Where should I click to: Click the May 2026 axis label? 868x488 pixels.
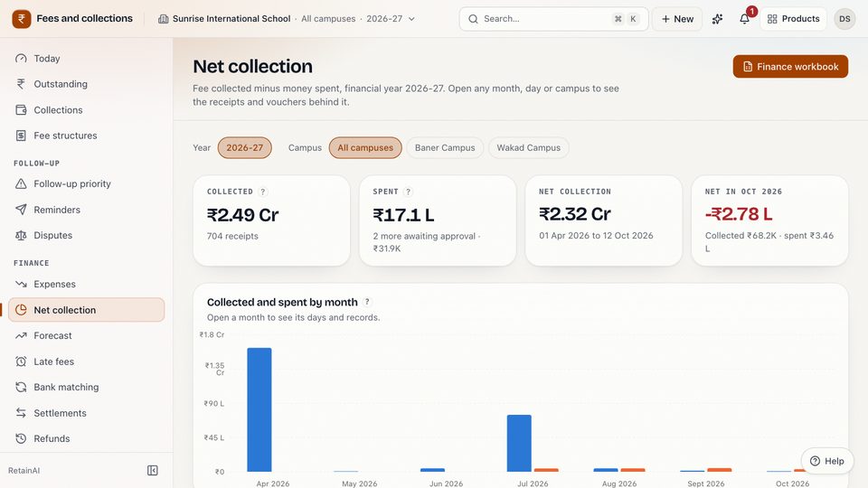359,483
